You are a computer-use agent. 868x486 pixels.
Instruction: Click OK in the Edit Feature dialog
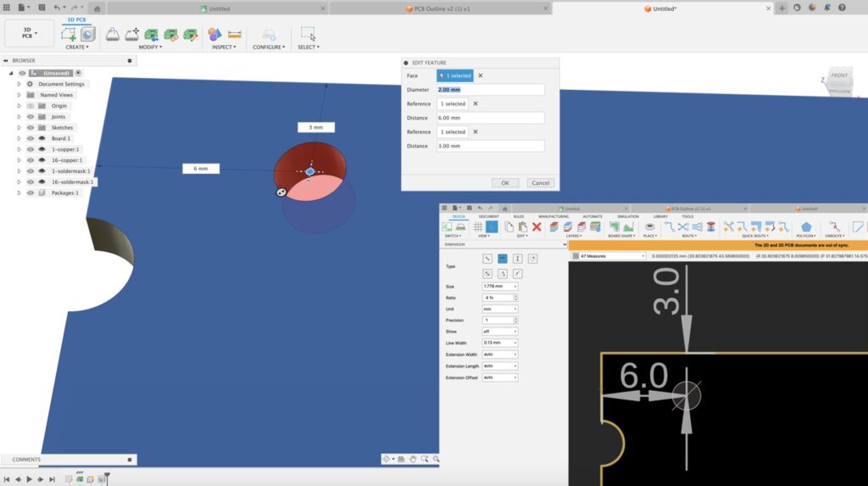point(504,182)
